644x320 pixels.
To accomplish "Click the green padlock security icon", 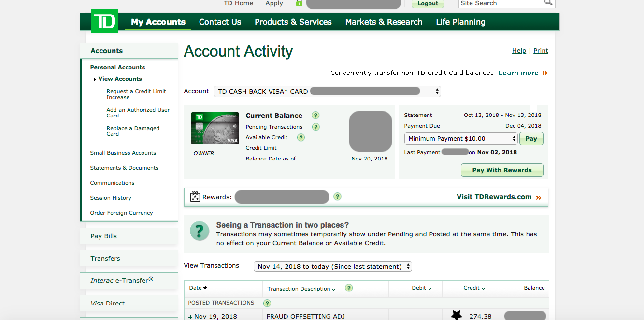I will click(x=299, y=3).
